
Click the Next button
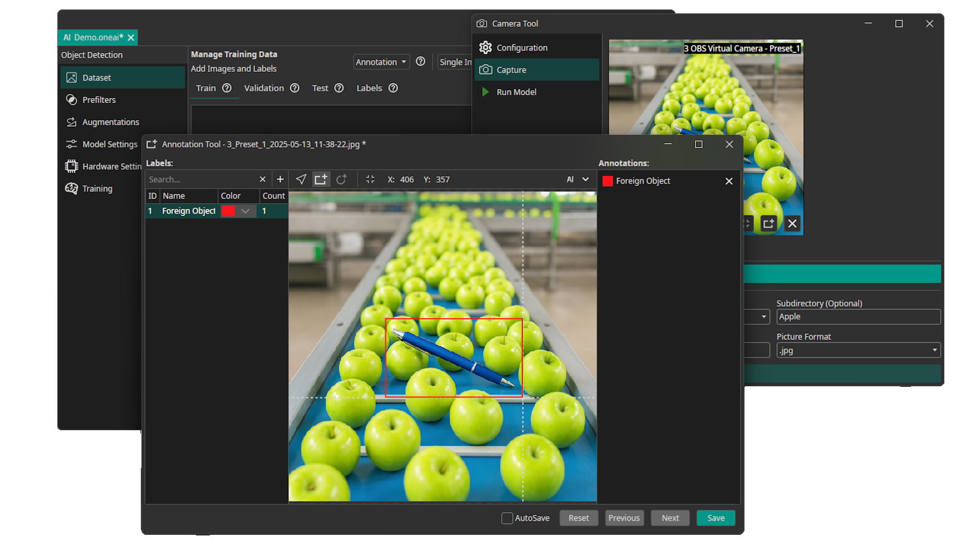click(x=670, y=518)
